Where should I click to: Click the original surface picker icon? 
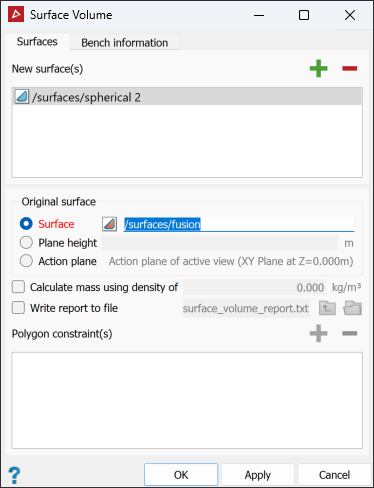pyautogui.click(x=109, y=224)
